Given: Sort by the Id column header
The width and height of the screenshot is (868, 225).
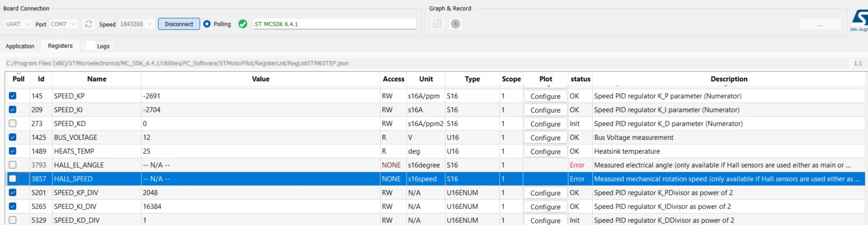Looking at the screenshot, I should [41, 79].
